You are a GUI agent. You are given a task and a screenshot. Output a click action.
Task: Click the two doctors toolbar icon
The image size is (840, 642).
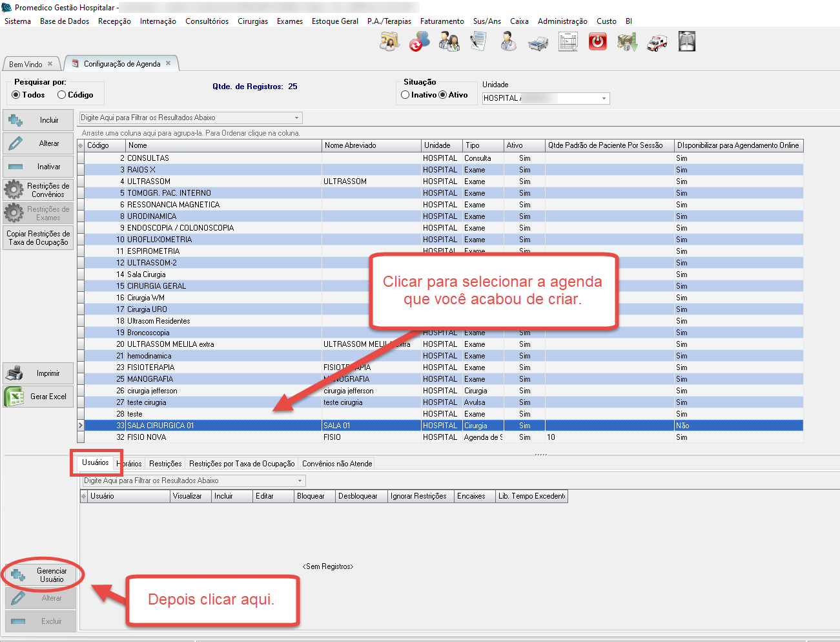pos(449,43)
